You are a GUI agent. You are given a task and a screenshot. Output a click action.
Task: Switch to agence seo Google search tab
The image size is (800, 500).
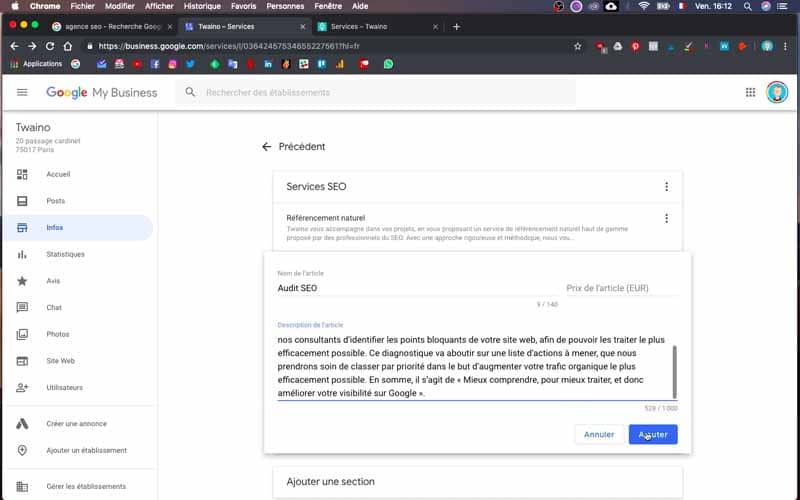[112, 27]
